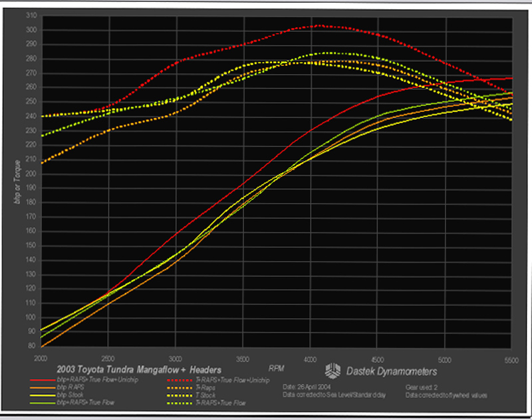532x420 pixels.
Task: Click the 230 value on the y-axis
Action: pyautogui.click(x=31, y=130)
